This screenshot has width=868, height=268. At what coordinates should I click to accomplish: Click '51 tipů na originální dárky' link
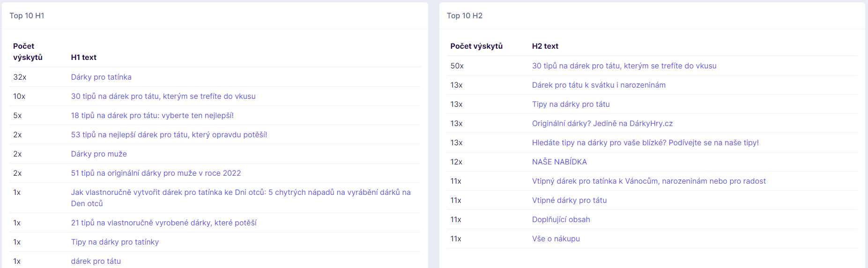pyautogui.click(x=156, y=173)
